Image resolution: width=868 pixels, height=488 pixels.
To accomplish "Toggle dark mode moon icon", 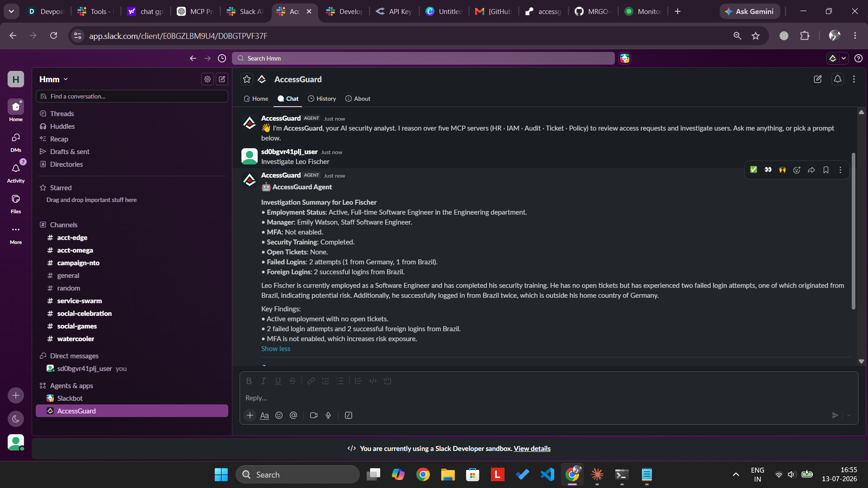I will pos(16,419).
